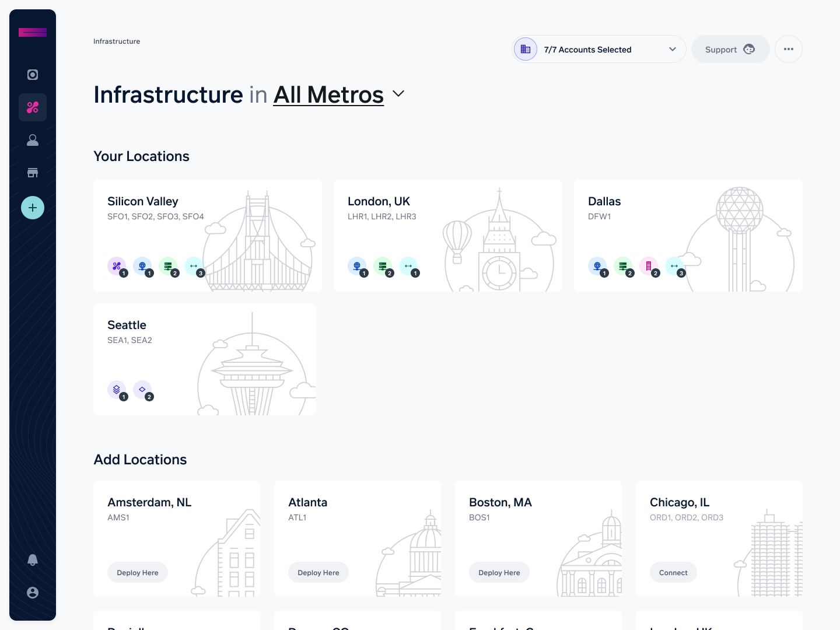840x630 pixels.
Task: Click the green server icon in Dallas card
Action: pos(623,266)
